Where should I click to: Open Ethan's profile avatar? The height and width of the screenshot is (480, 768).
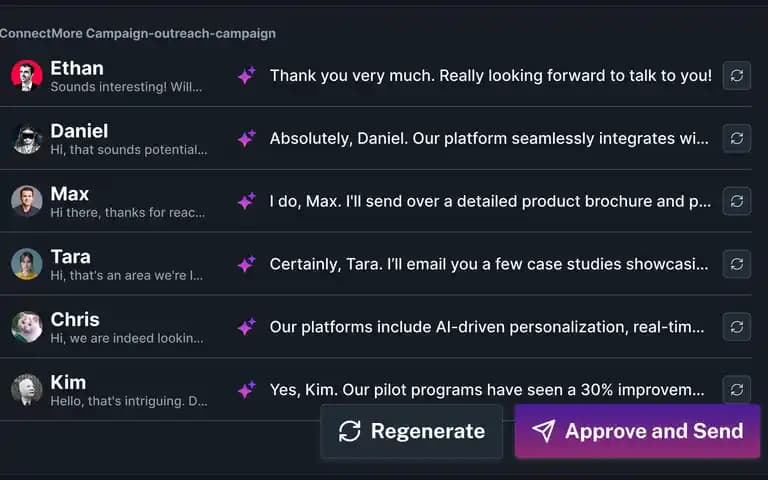(x=27, y=75)
